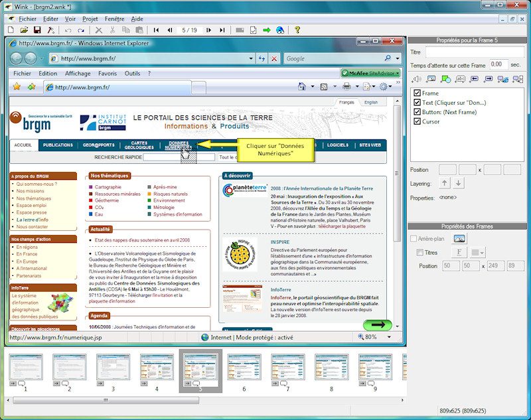Click the document checkmark toolbar icon

click(253, 30)
